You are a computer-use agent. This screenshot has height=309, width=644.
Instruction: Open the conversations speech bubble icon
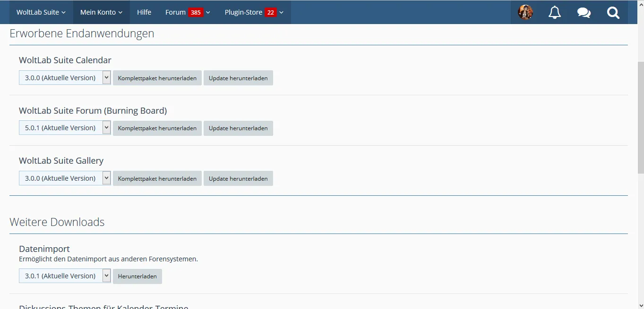pyautogui.click(x=584, y=12)
